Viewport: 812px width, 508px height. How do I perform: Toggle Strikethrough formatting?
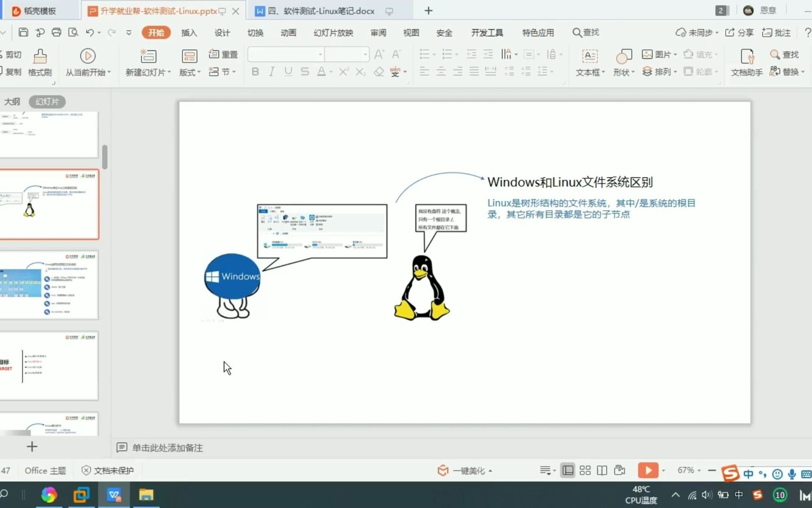click(x=304, y=71)
